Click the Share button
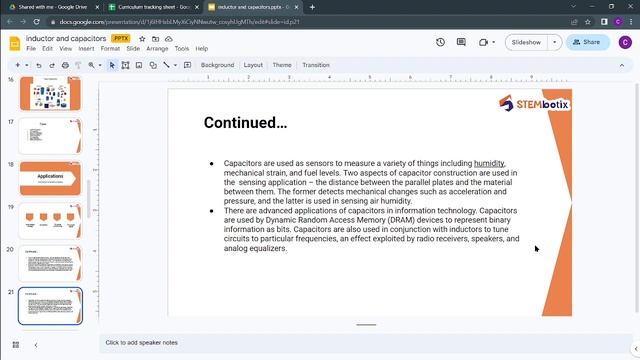640x360 pixels. point(587,42)
